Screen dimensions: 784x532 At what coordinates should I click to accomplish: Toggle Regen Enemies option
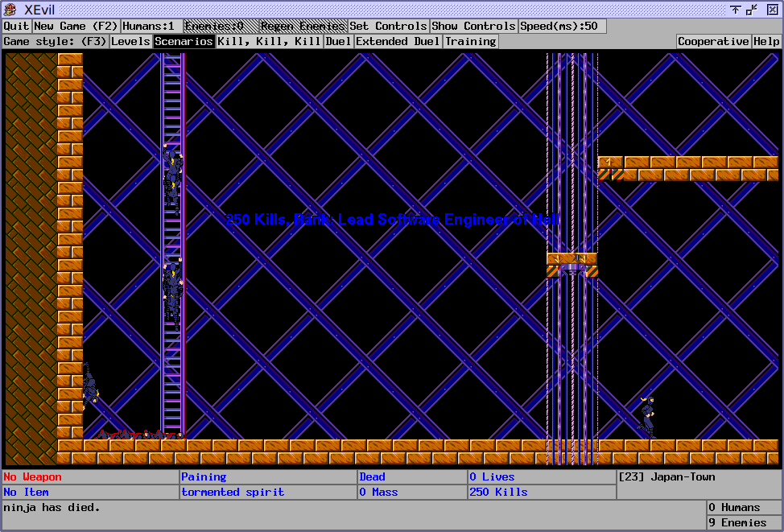pyautogui.click(x=303, y=26)
